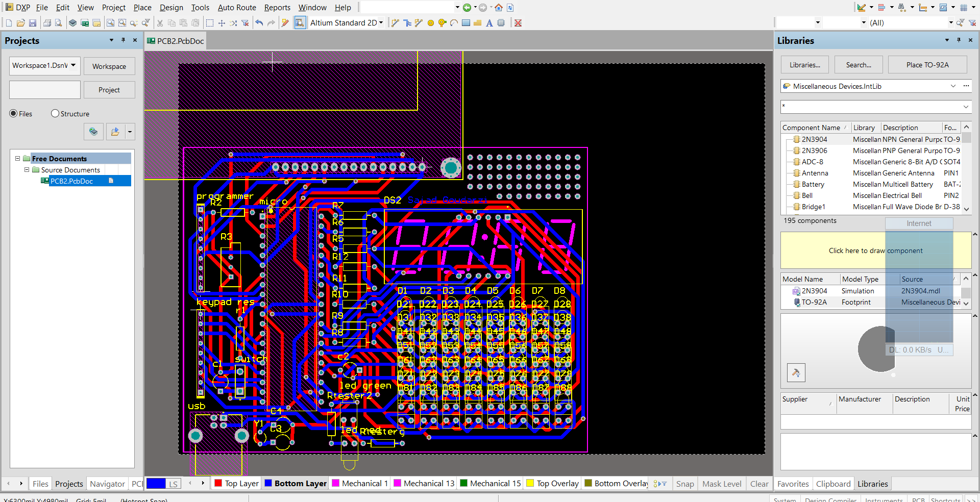Switch to the Navigator panel tab

[107, 484]
